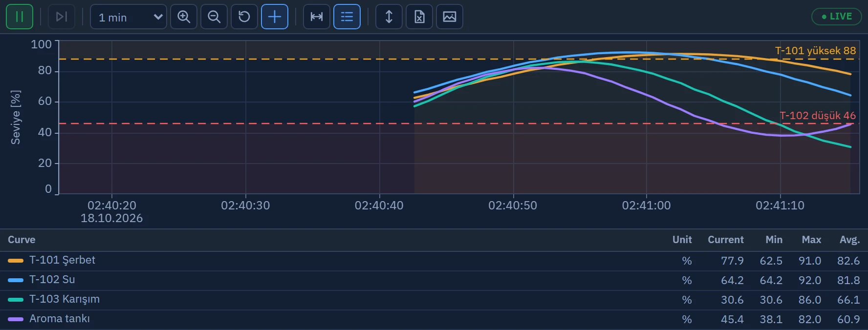Image resolution: width=868 pixels, height=330 pixels.
Task: Reset the chart zoom
Action: pos(244,17)
